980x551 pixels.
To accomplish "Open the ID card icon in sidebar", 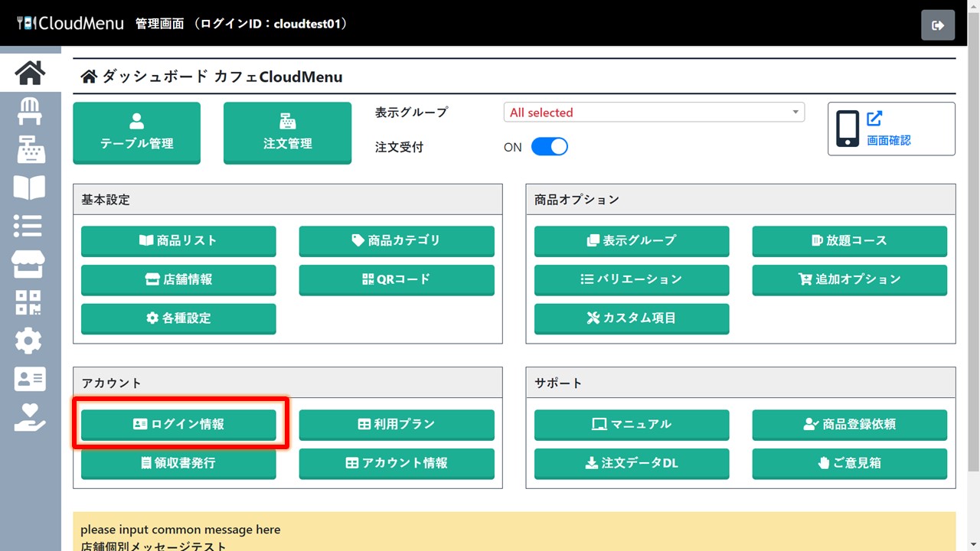I will pos(30,379).
